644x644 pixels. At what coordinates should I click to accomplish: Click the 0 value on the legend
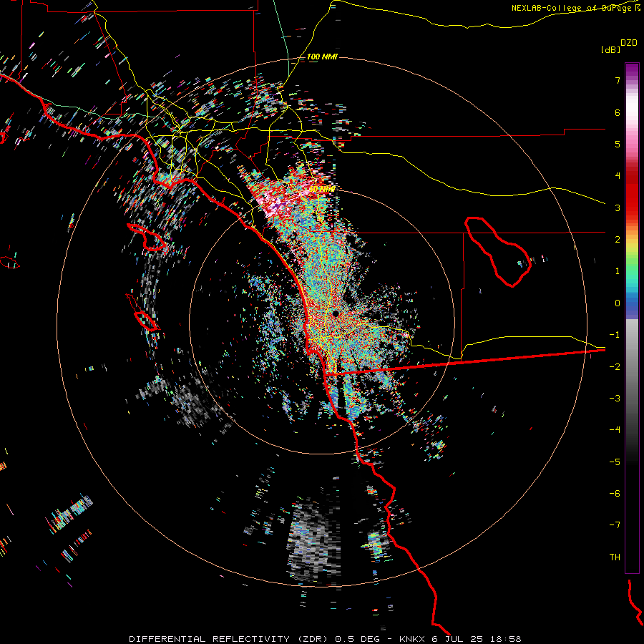click(x=618, y=303)
